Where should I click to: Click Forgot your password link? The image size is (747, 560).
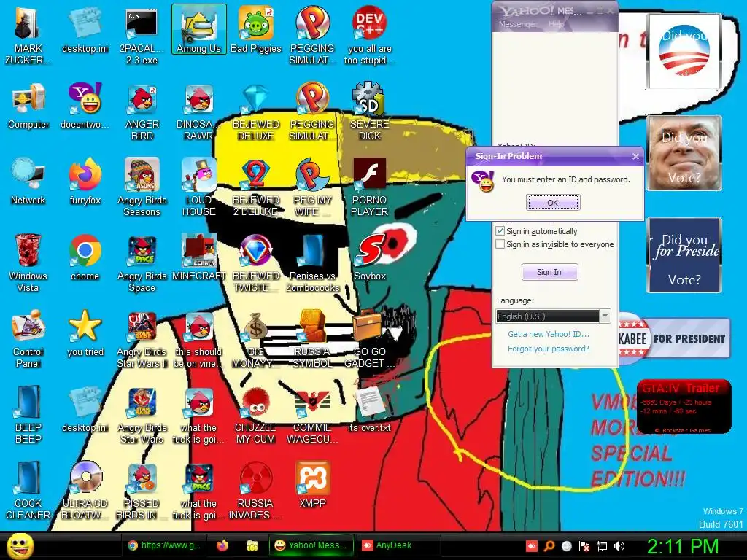coord(549,349)
